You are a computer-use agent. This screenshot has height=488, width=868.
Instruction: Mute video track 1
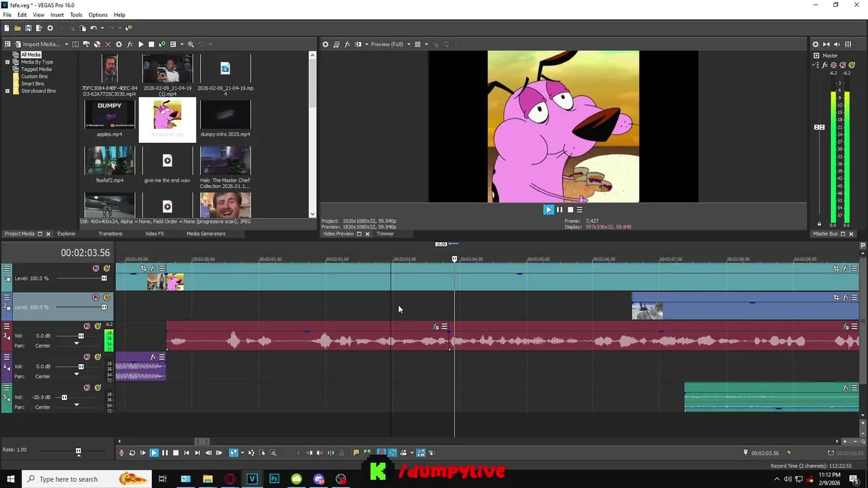click(96, 268)
